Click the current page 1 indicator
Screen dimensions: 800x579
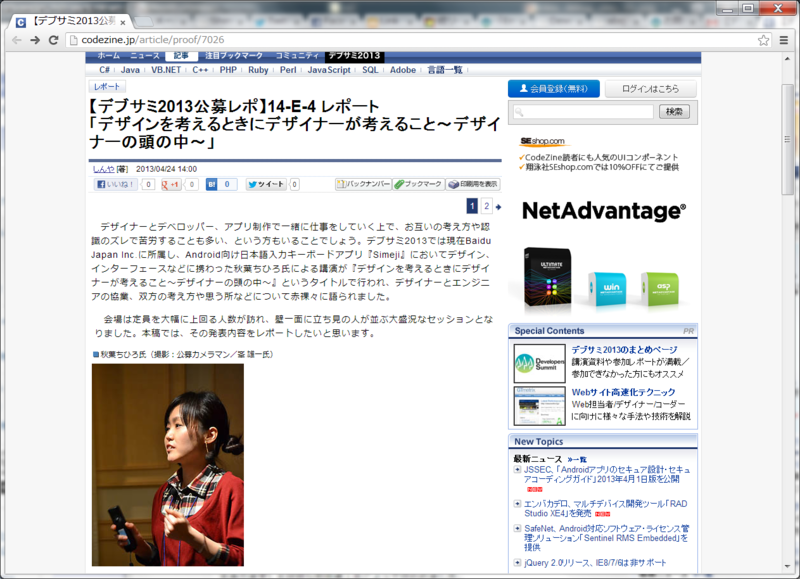(472, 206)
